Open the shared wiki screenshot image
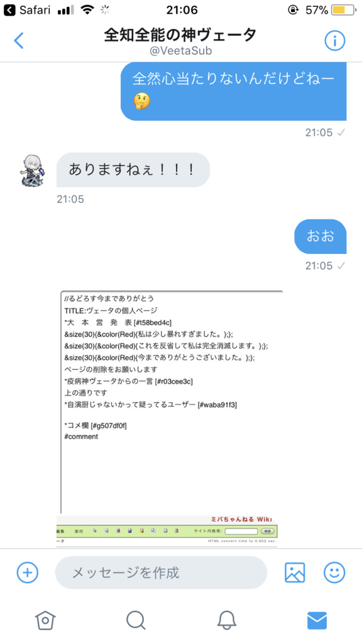The image size is (362, 644). tap(170, 418)
